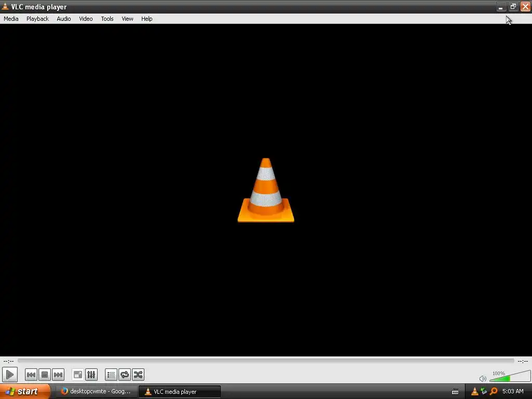
Task: Open extended settings equalizer panel
Action: (91, 375)
